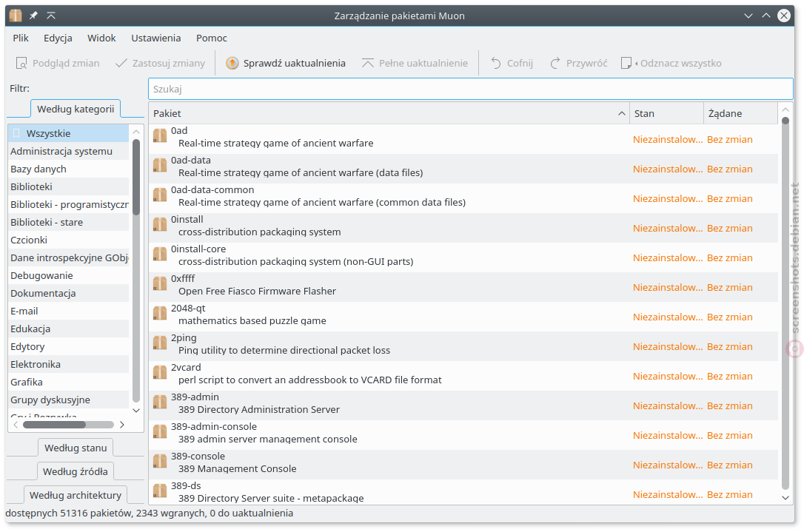Click the category list horizontal scrollbar handle
Image resolution: width=804 pixels, height=532 pixels.
coord(54,425)
